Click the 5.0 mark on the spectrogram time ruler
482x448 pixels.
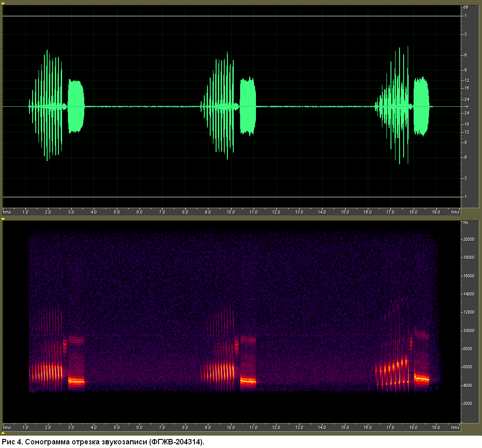[117, 427]
